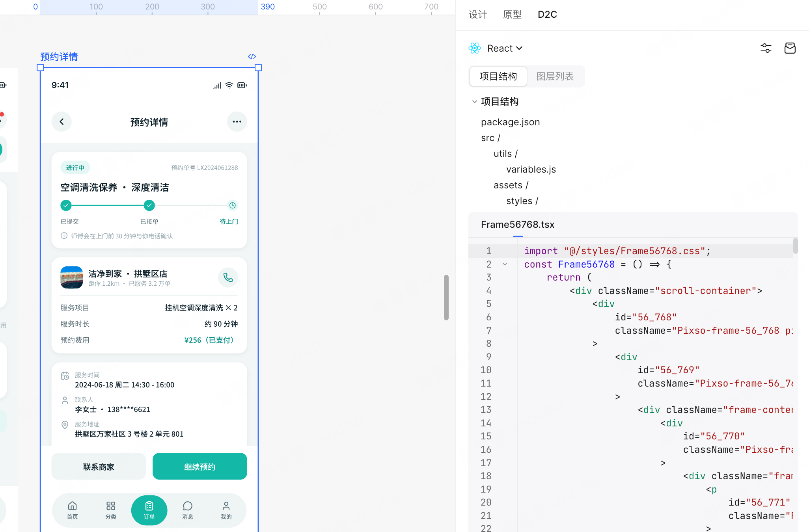Click the package download icon
This screenshot has height=532, width=809.
point(790,48)
